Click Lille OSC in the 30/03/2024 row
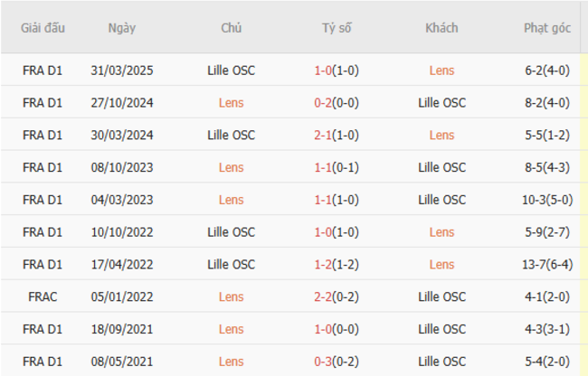The width and height of the screenshot is (588, 376). [231, 136]
